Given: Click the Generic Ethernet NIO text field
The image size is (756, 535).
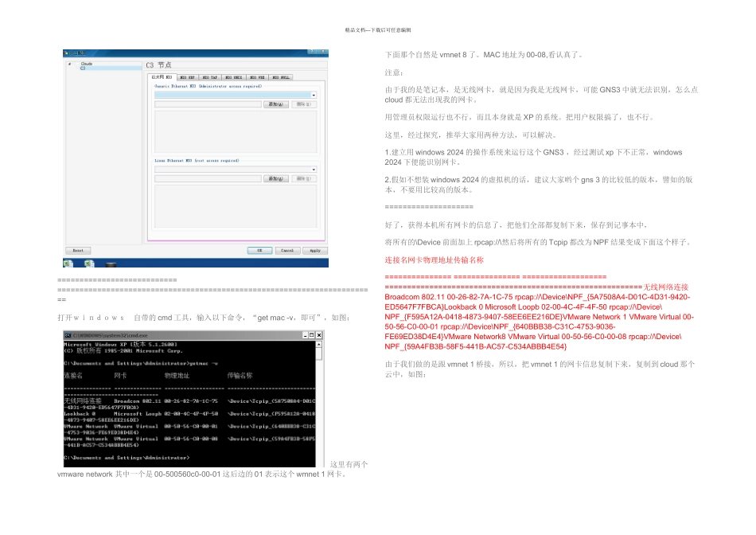Looking at the screenshot, I should click(208, 104).
